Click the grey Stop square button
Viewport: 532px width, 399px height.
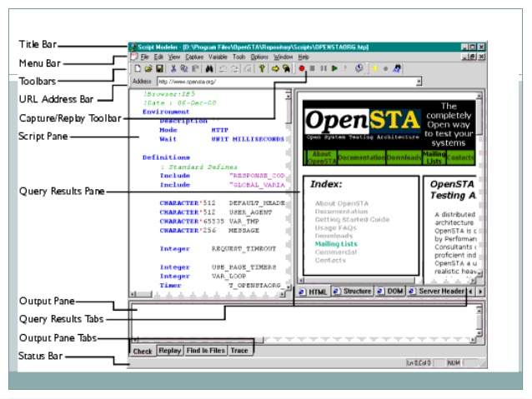(313, 68)
